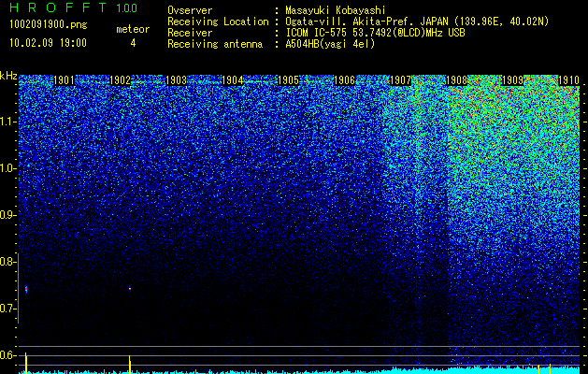Image resolution: width=588 pixels, height=374 pixels.
Task: Click the 1907 time marker
Action: coord(400,80)
